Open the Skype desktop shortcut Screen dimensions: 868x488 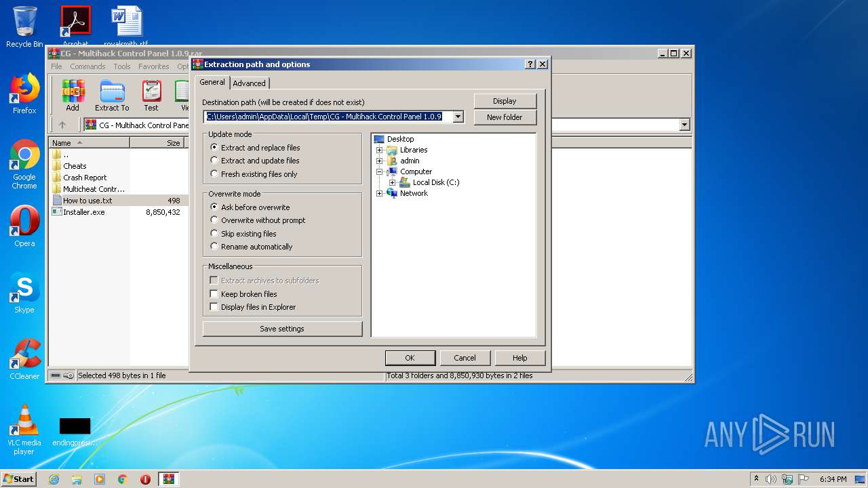click(x=24, y=293)
